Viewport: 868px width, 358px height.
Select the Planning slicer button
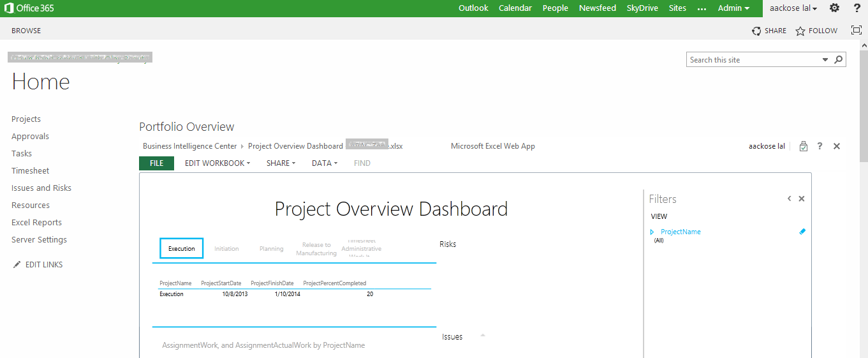[271, 248]
